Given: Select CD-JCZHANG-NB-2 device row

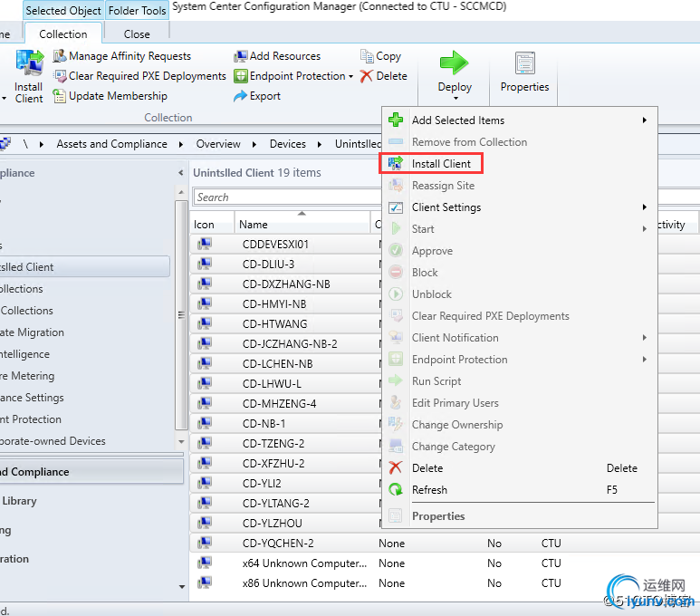Looking at the screenshot, I should pos(286,343).
